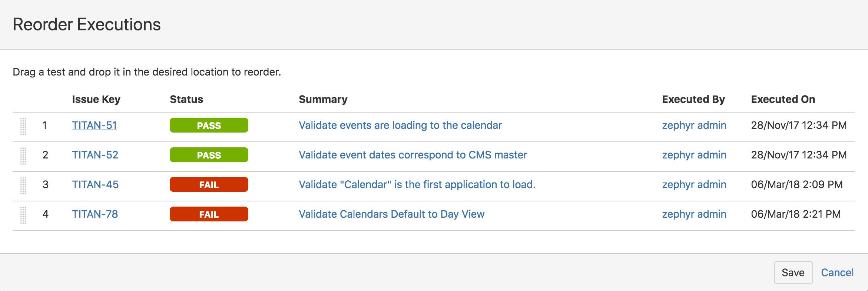Screen dimensions: 868x291
Task: Open issue TITAN-45
Action: (95, 185)
